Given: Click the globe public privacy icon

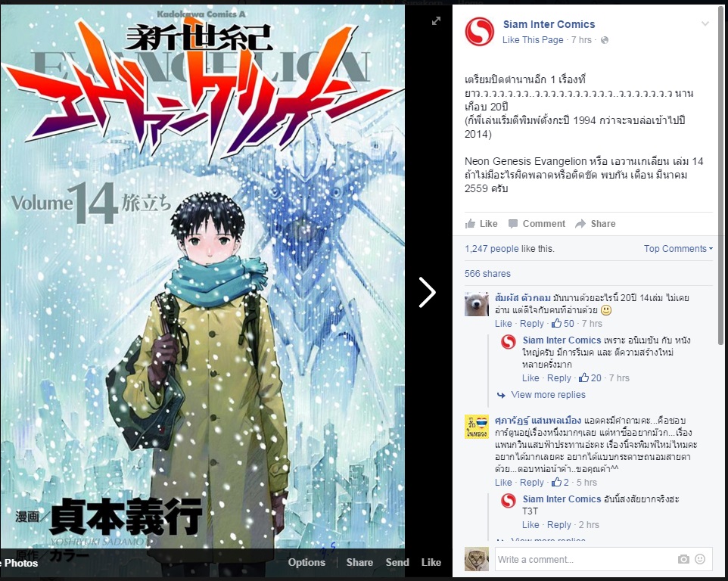Looking at the screenshot, I should pyautogui.click(x=605, y=40).
